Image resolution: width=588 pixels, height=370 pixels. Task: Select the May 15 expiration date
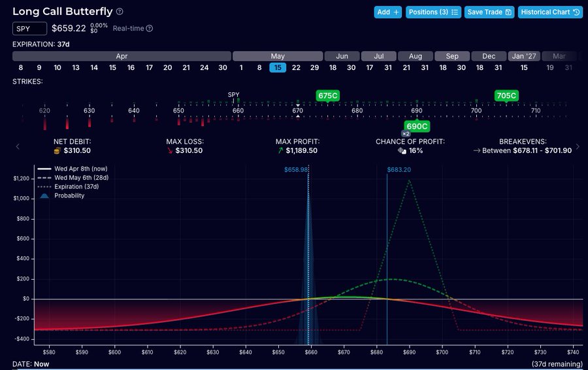278,68
